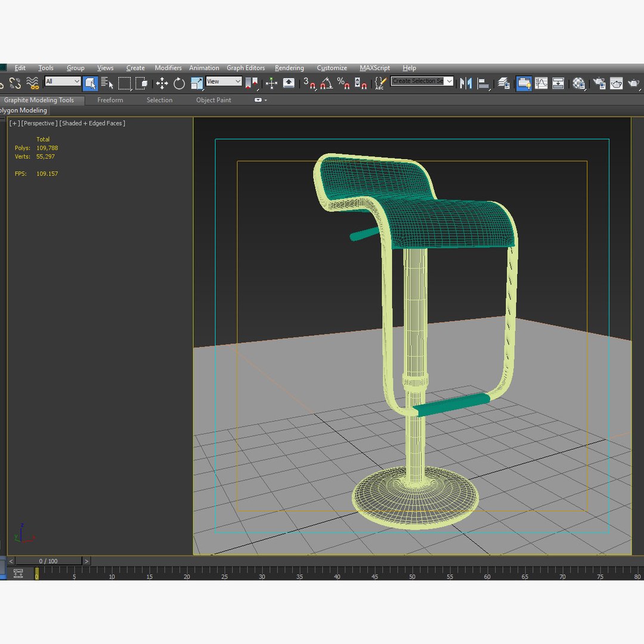
Task: Click the Mirror tool icon
Action: click(x=466, y=83)
